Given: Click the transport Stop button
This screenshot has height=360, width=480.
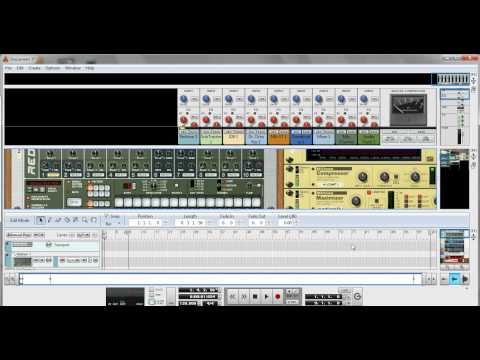Looking at the screenshot, I should tap(255, 296).
